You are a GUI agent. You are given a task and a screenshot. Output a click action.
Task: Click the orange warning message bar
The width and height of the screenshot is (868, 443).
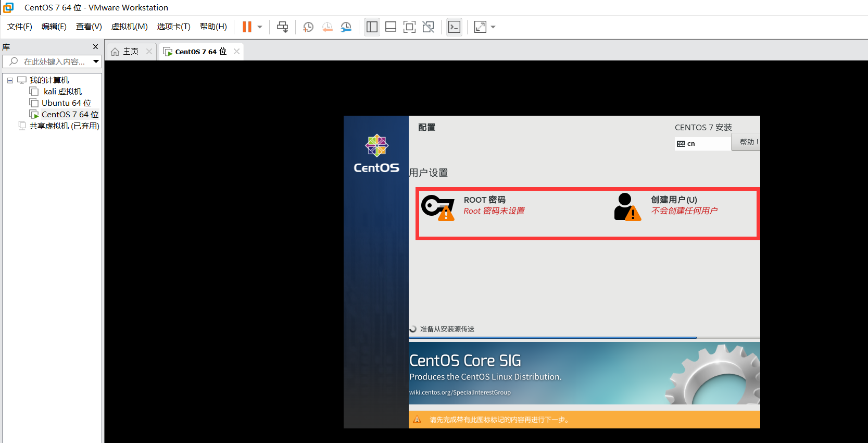584,420
